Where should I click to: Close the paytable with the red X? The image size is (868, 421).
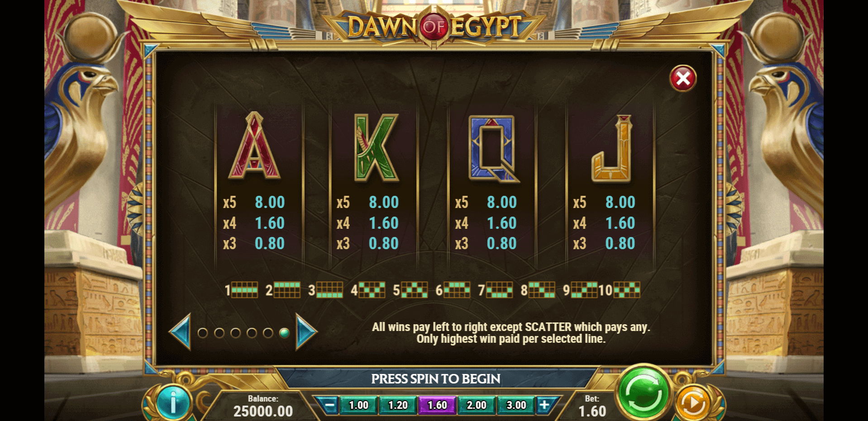click(x=683, y=79)
